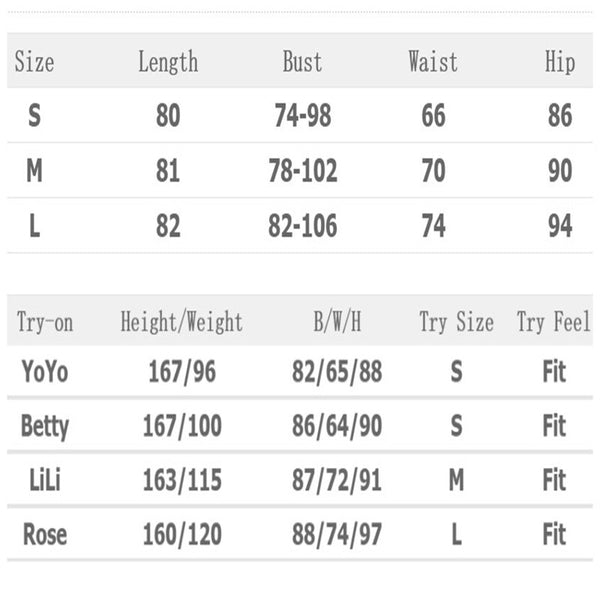Click the Bust column header
Viewport: 600px width, 600px height.
point(302,62)
